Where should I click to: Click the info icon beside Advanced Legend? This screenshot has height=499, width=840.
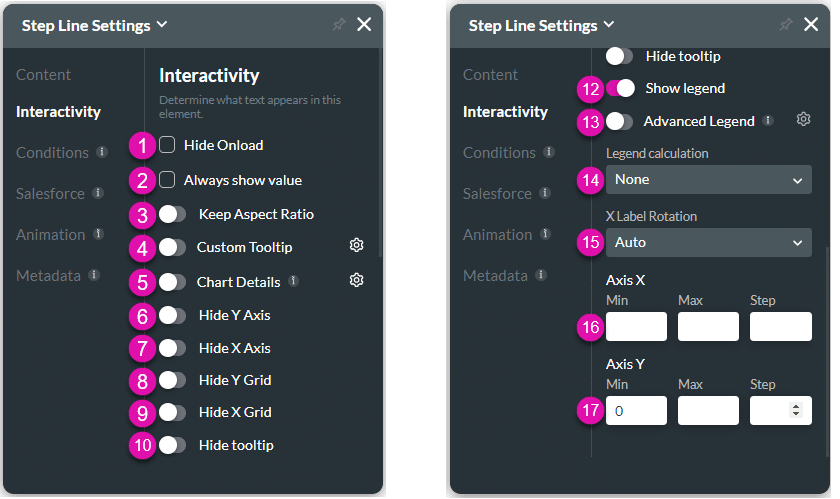pos(768,121)
